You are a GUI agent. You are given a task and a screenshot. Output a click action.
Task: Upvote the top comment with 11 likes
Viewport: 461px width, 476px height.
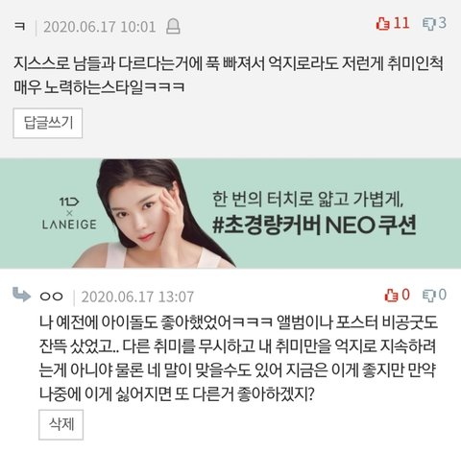382,23
